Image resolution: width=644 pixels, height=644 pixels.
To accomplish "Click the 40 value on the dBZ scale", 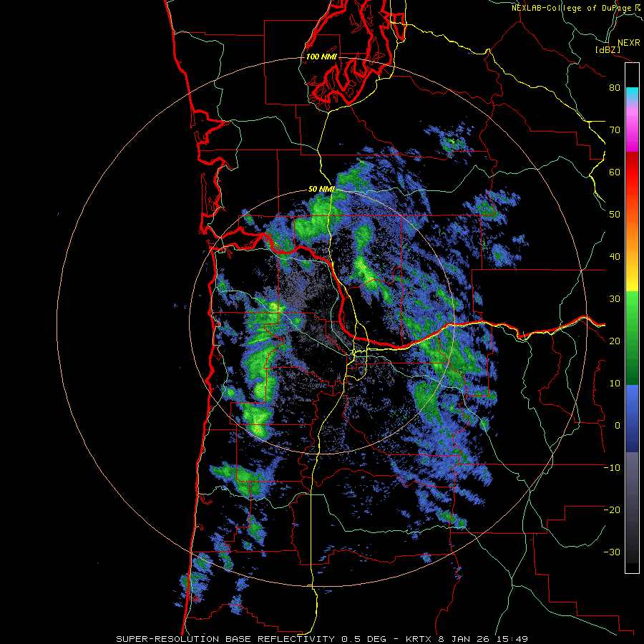I will coord(615,257).
